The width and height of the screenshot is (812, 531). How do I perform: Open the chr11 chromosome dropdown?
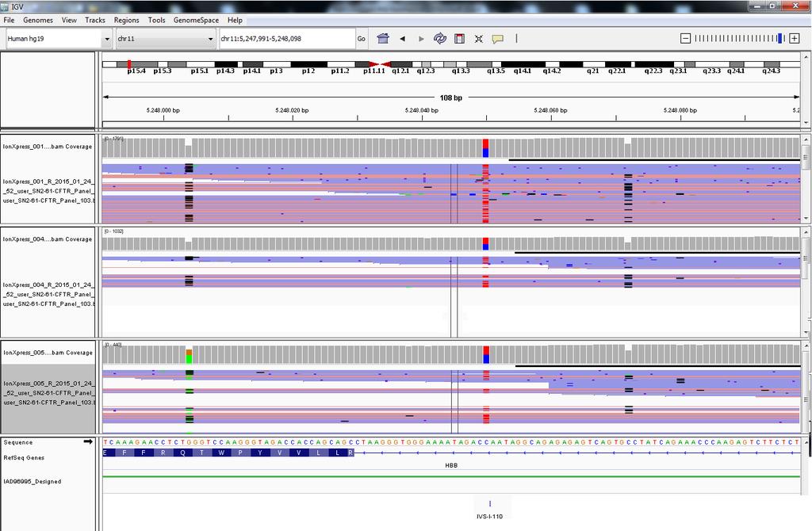click(166, 39)
